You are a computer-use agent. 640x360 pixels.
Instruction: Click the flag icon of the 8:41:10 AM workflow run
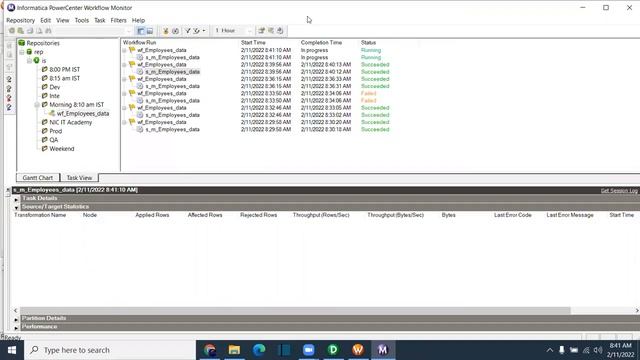[x=132, y=50]
